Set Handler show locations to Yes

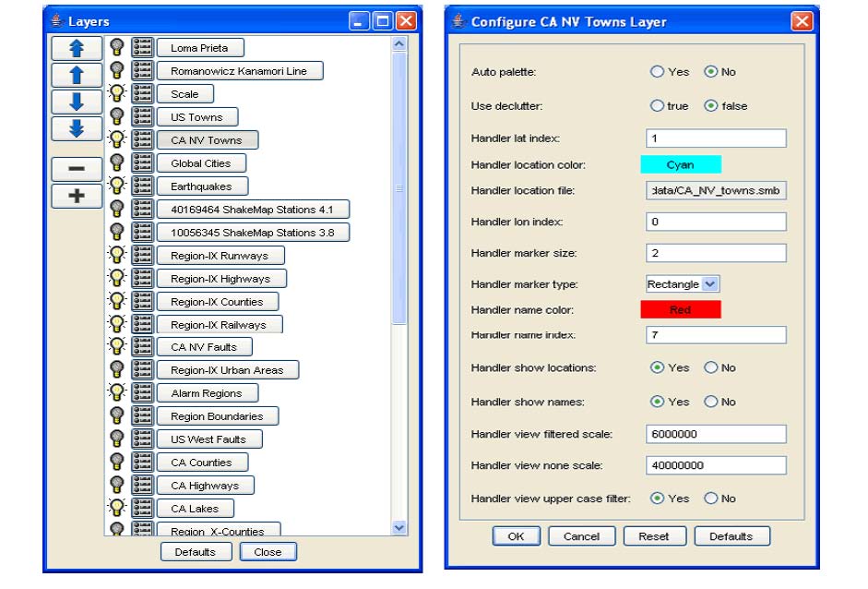click(x=657, y=367)
